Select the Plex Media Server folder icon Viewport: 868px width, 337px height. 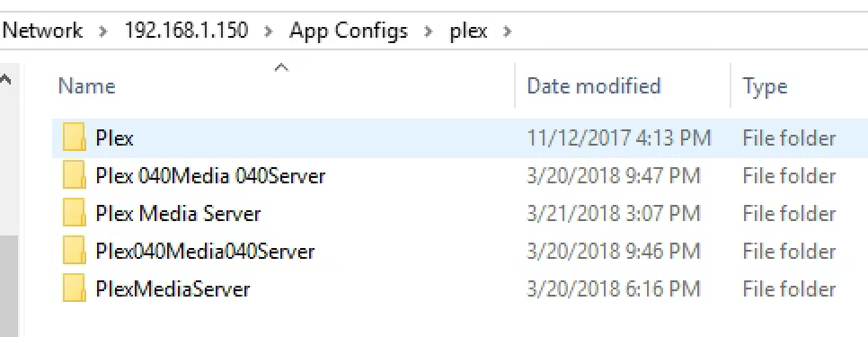pyautogui.click(x=74, y=214)
